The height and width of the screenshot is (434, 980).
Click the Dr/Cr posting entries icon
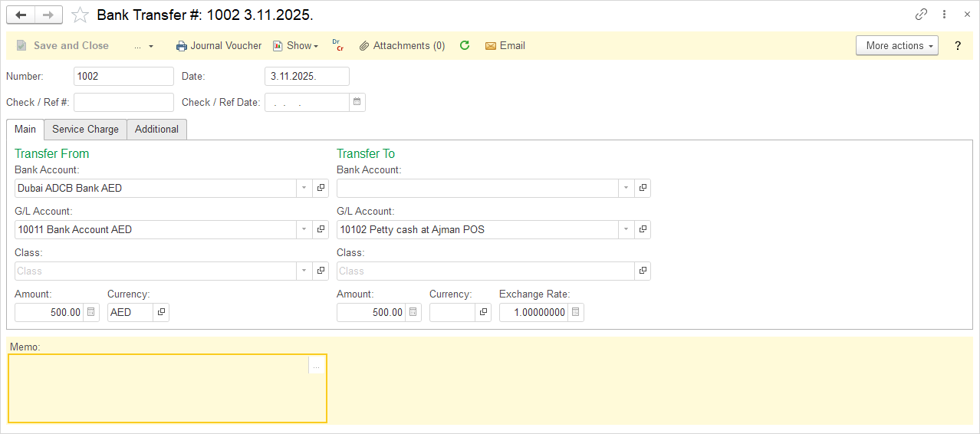337,45
